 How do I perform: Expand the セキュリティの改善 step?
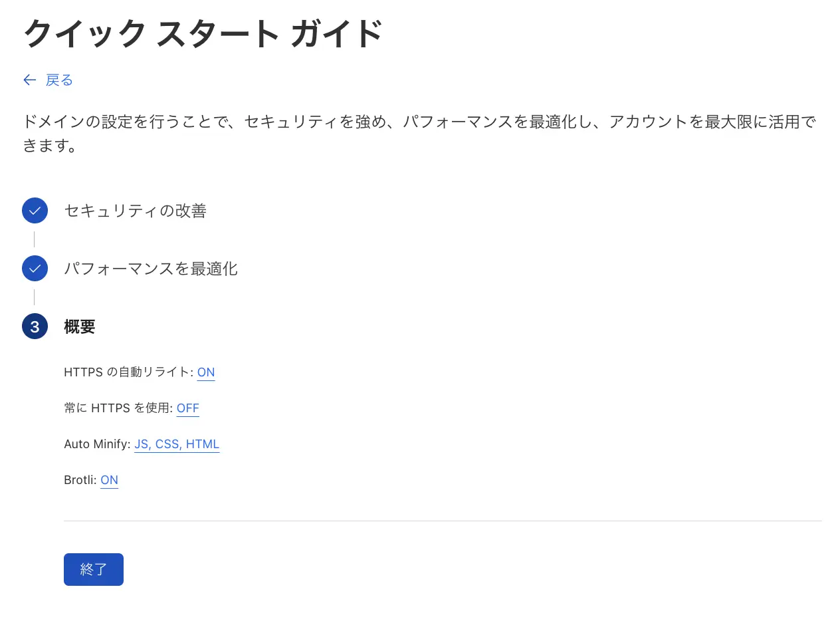point(135,211)
